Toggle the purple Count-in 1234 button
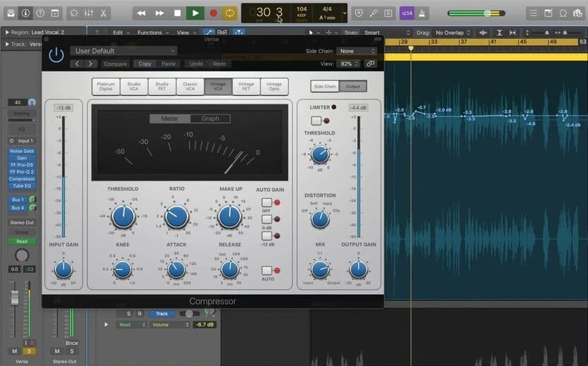 click(407, 13)
